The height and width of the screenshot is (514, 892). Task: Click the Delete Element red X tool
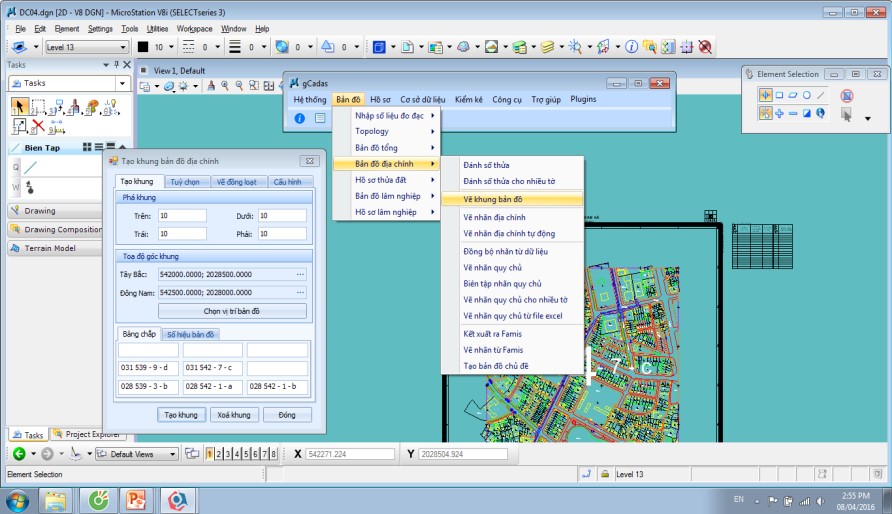39,127
